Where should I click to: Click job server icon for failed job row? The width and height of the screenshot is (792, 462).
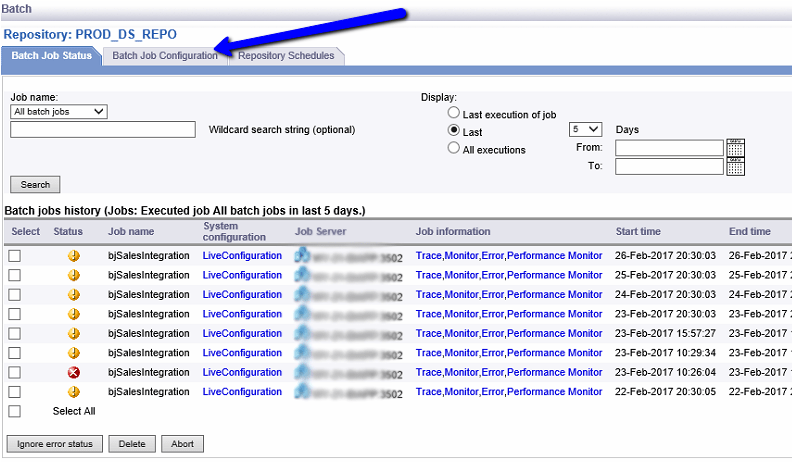[302, 373]
